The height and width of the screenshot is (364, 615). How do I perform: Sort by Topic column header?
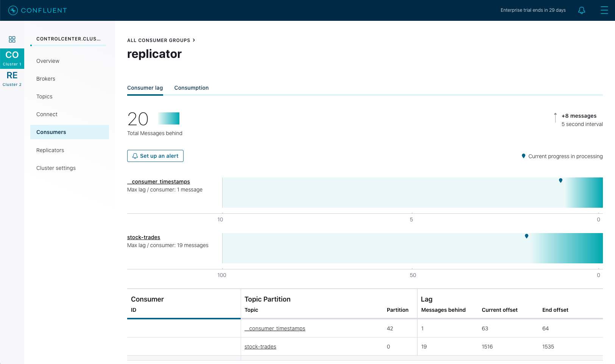tap(251, 310)
